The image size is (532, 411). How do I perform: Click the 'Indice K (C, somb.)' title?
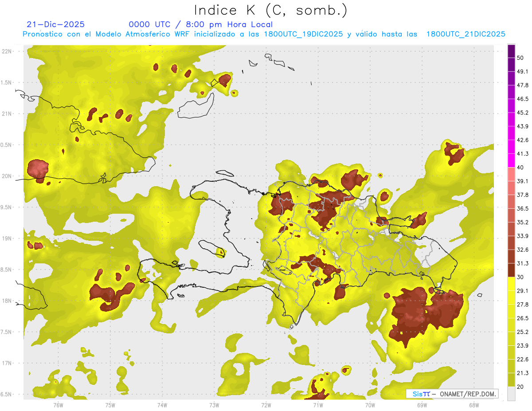[x=271, y=10]
